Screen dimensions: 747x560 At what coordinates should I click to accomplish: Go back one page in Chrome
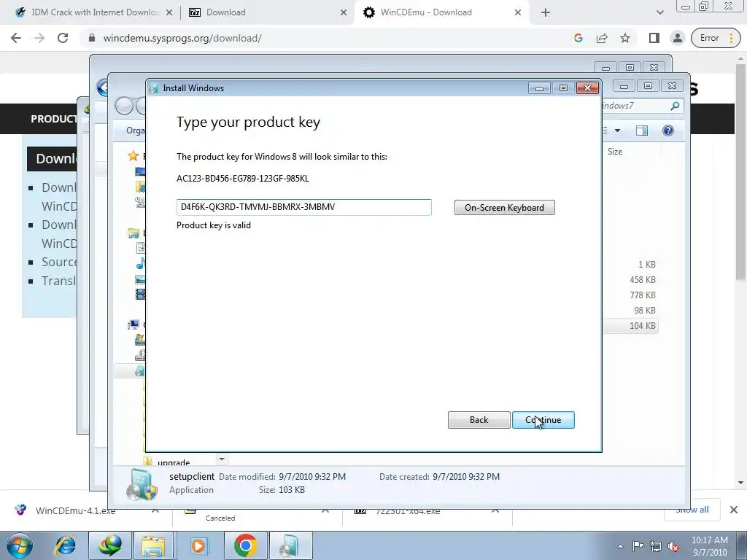tap(16, 38)
